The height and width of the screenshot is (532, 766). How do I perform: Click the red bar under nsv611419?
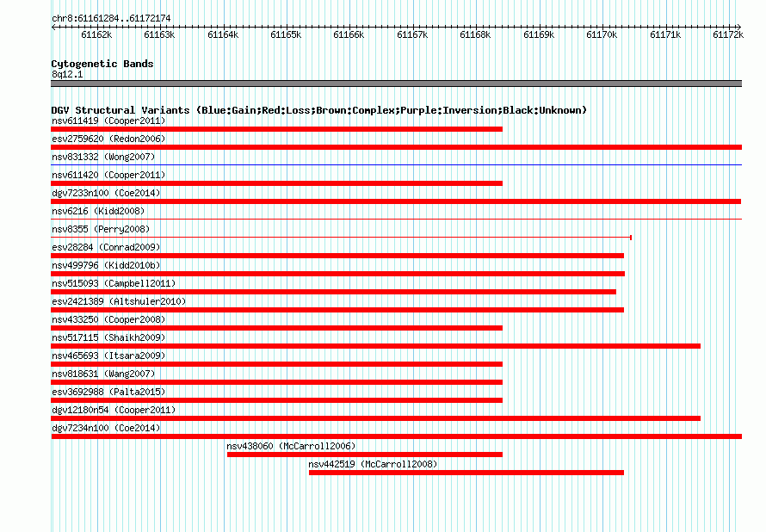(x=276, y=129)
